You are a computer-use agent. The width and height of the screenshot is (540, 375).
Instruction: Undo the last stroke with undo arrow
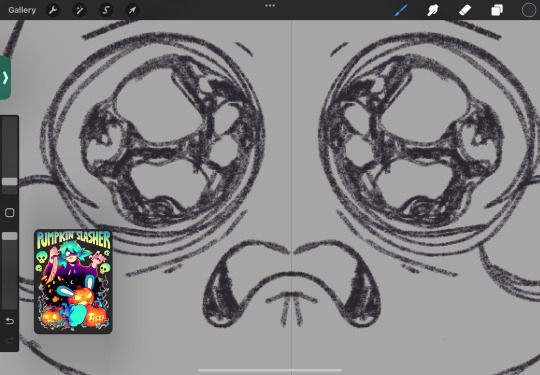[10, 321]
